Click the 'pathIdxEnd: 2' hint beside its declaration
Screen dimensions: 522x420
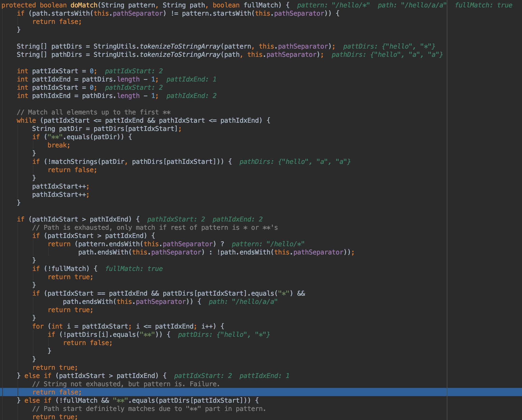[191, 96]
